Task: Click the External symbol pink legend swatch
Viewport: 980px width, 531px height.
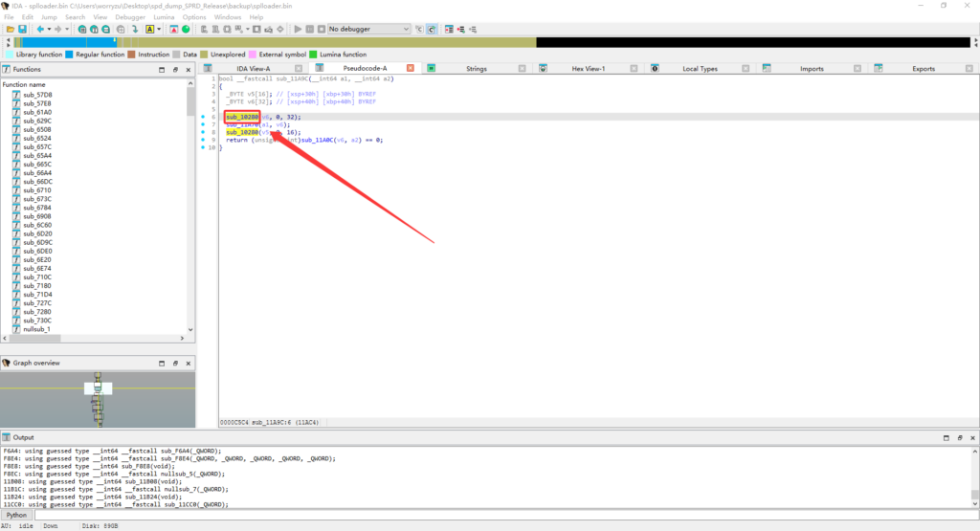Action: click(253, 55)
